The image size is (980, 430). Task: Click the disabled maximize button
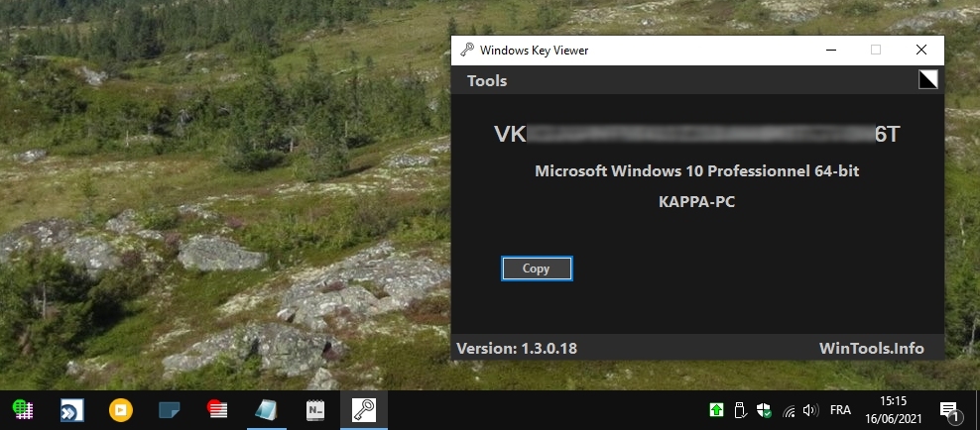(x=876, y=50)
